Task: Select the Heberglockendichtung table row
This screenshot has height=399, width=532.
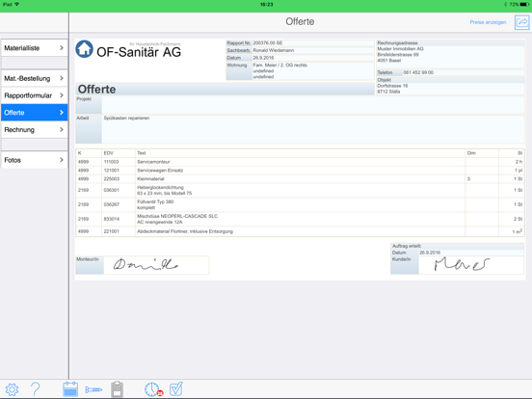Action: [x=300, y=190]
